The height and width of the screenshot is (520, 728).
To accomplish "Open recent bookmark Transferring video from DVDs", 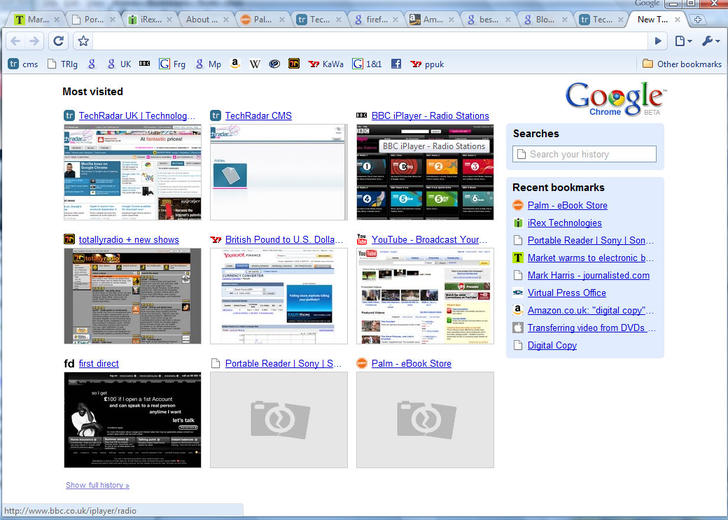I will coord(592,328).
